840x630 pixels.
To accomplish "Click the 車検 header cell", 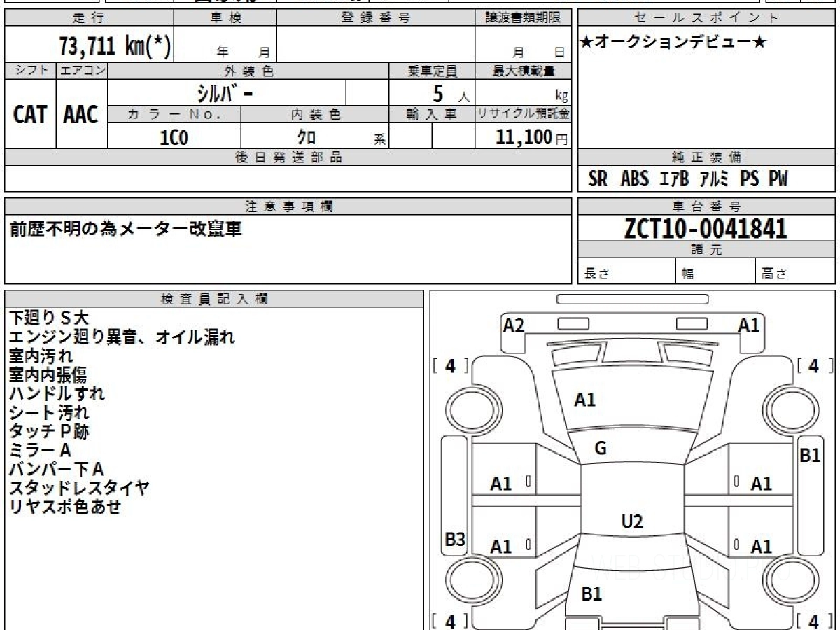I will pos(225,18).
